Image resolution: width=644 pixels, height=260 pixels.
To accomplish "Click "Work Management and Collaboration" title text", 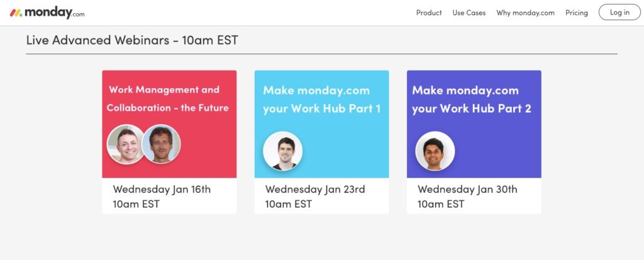I will (x=167, y=99).
